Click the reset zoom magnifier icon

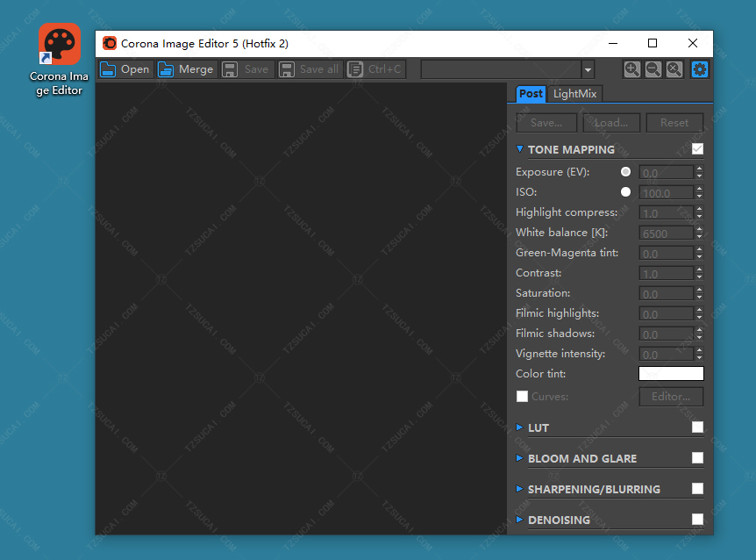coord(674,69)
